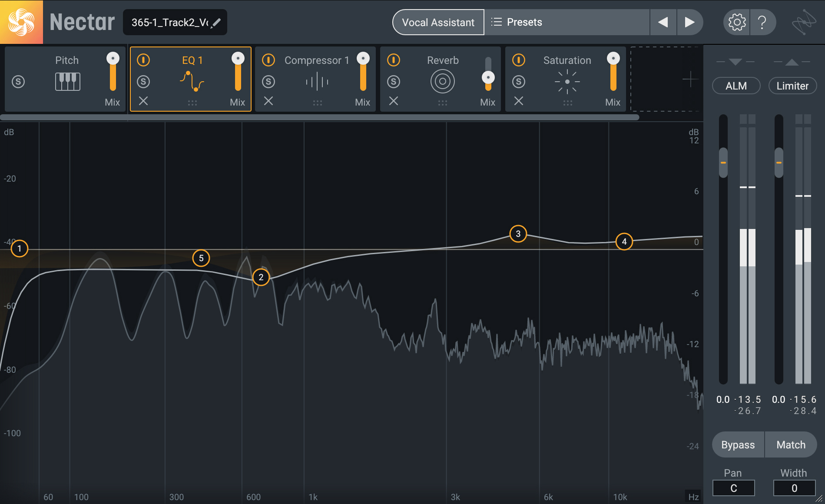The width and height of the screenshot is (825, 504).
Task: Click the Hz label at bottom of EQ
Action: [693, 497]
